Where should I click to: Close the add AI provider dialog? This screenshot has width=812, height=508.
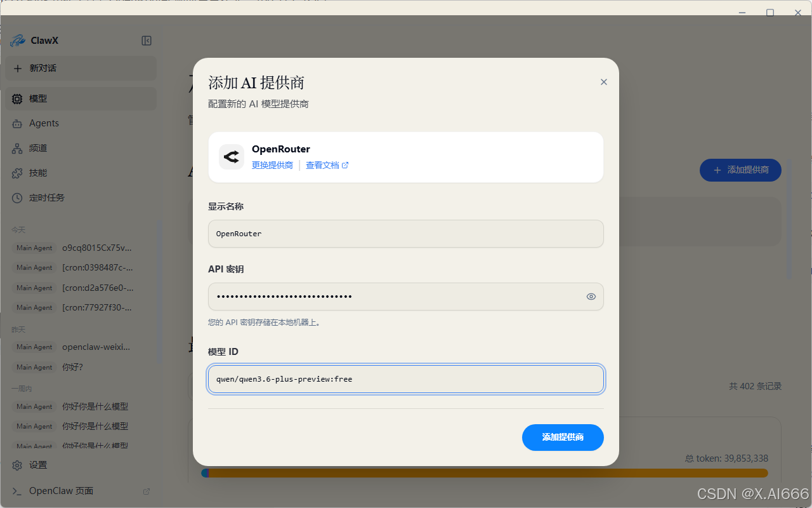[604, 82]
